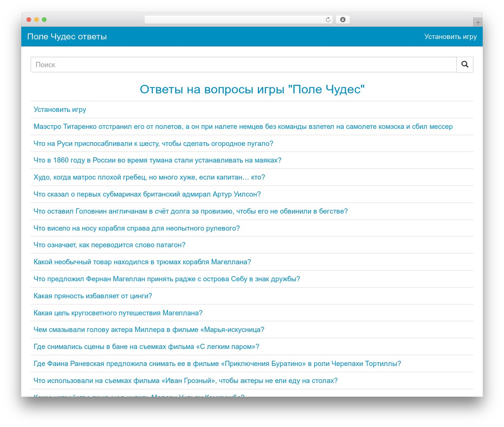Open the 'Установить игру' list entry
The width and height of the screenshot is (504, 427).
pos(60,110)
